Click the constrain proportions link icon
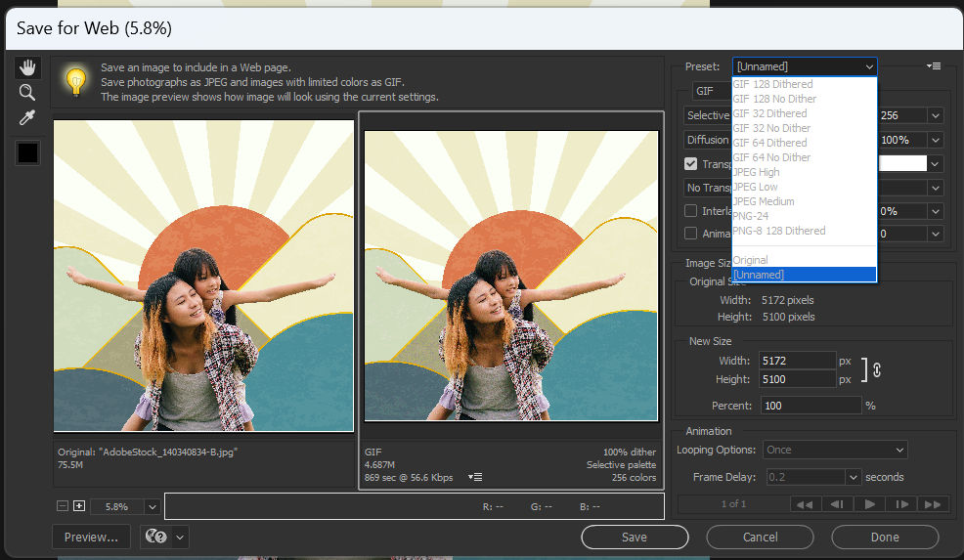 coord(877,370)
